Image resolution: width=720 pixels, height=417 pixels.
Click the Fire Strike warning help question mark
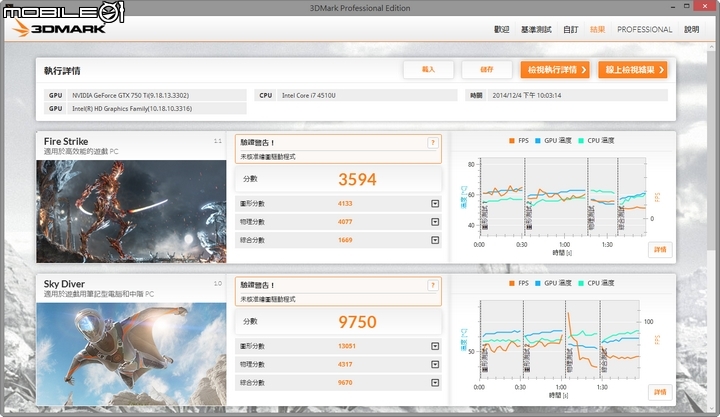pos(433,143)
